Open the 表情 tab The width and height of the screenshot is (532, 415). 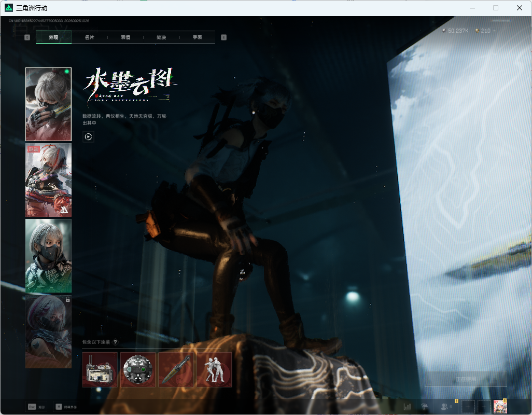[125, 37]
